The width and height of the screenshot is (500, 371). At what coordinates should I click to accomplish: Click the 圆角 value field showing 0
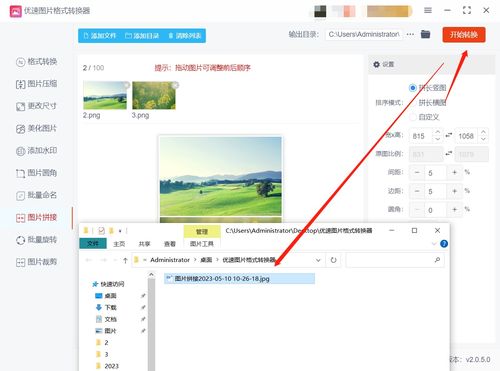(435, 210)
